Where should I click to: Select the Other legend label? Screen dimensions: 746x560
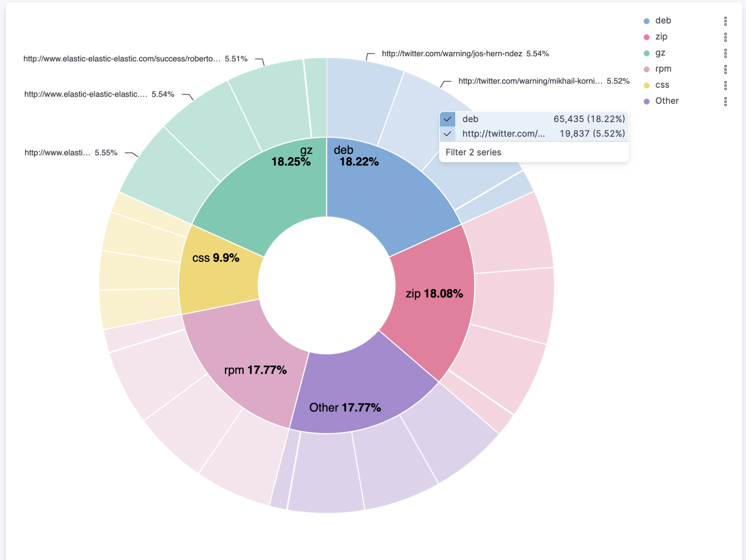pyautogui.click(x=667, y=101)
